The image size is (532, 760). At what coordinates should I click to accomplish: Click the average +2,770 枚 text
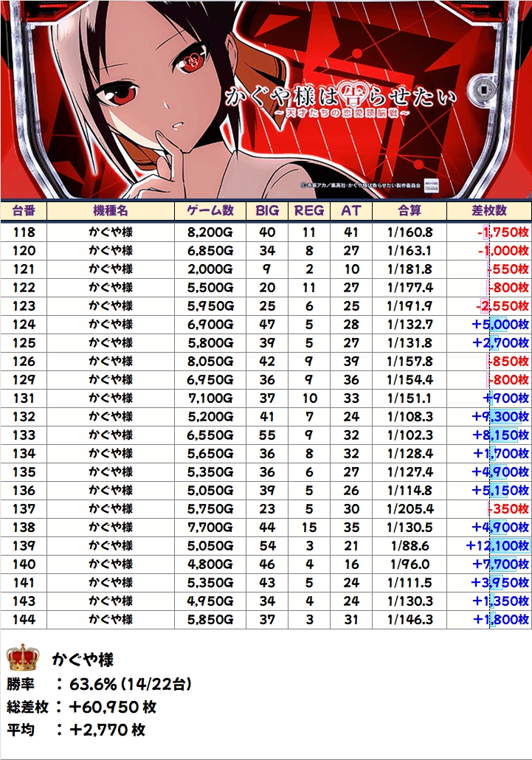tap(107, 730)
